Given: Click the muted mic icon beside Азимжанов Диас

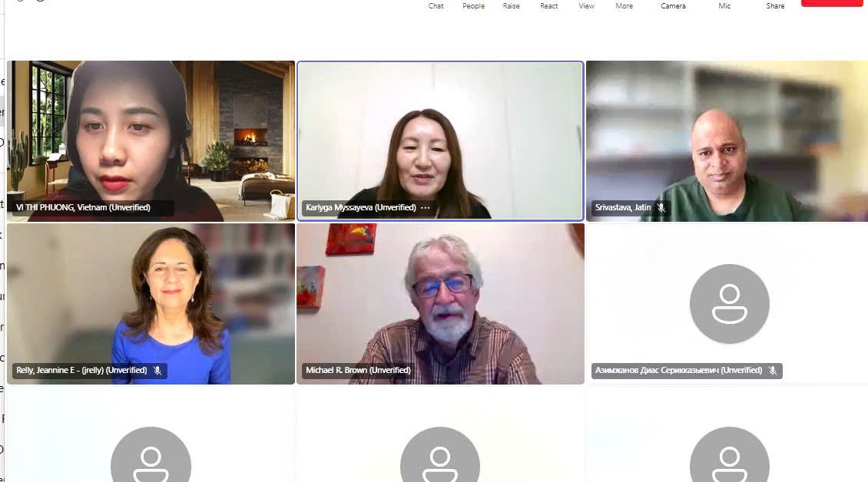Looking at the screenshot, I should pos(773,370).
